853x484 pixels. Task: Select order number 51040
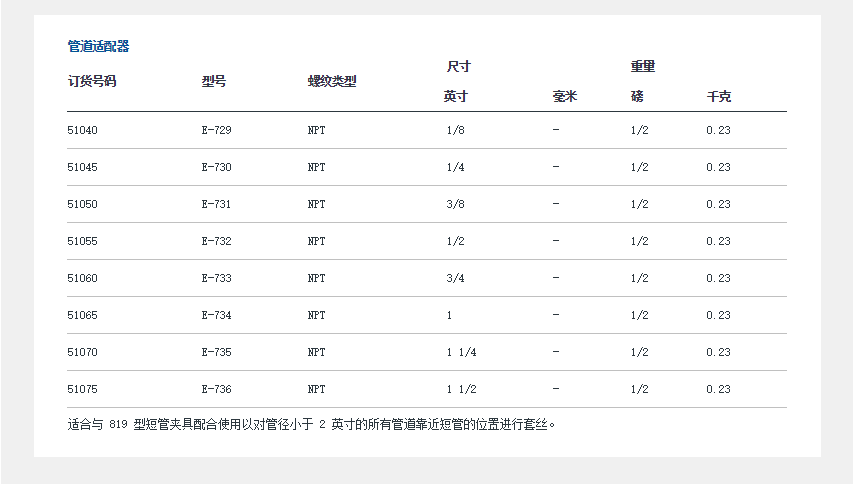pyautogui.click(x=82, y=130)
